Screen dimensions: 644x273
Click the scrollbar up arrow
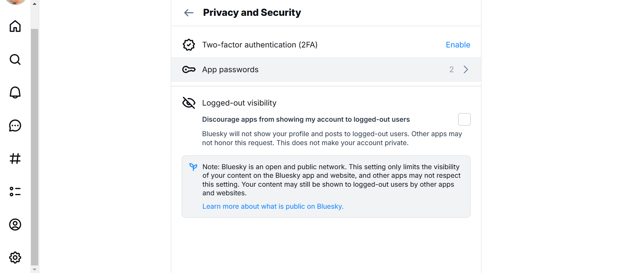[34, 4]
